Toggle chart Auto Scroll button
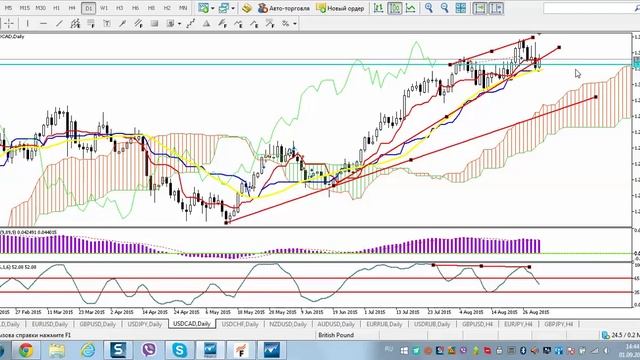Viewport: 640px width, 360px height. 480,8
